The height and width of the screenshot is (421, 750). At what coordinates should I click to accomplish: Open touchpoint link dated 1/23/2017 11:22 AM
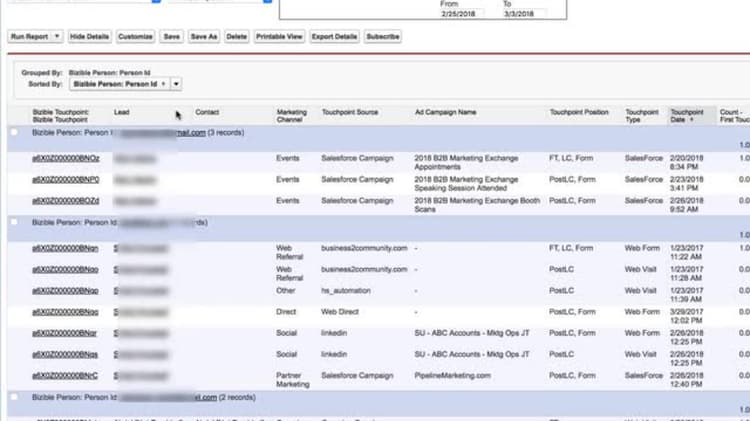coord(65,248)
